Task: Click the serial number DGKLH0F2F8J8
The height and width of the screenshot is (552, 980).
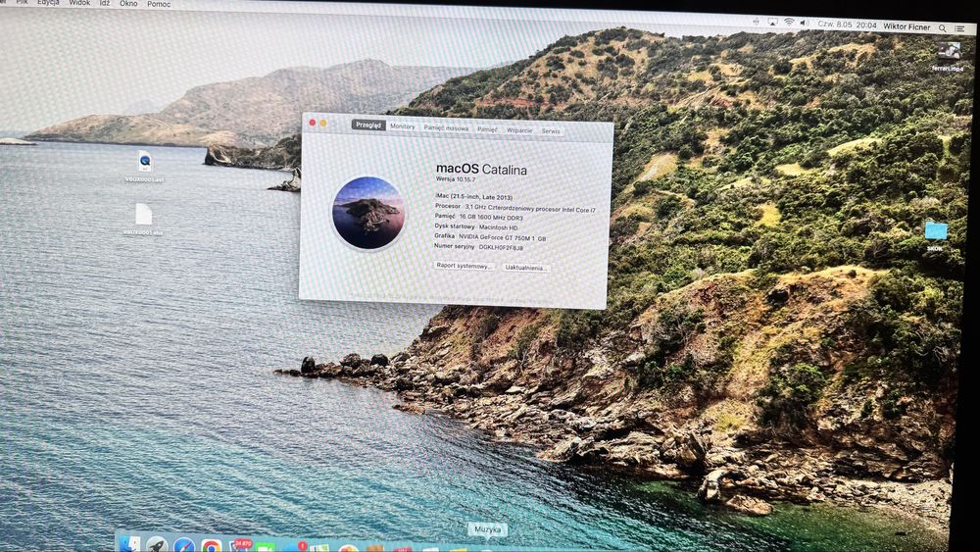Action: tap(501, 247)
